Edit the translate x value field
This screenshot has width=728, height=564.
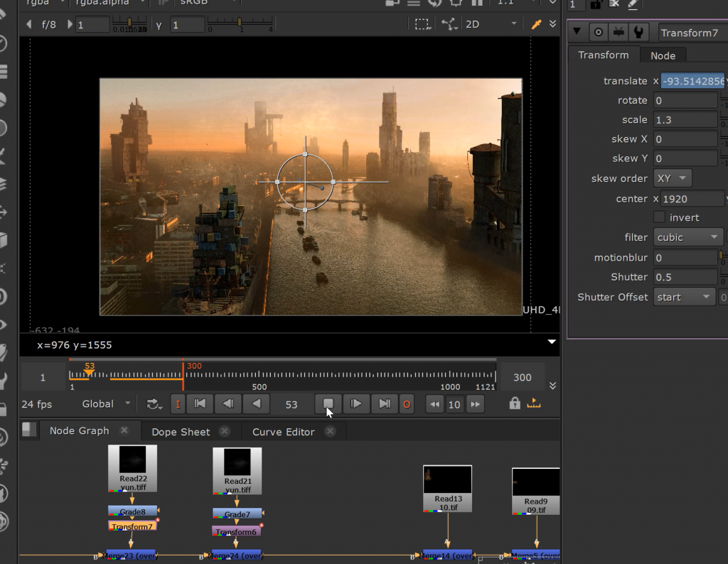(x=692, y=81)
